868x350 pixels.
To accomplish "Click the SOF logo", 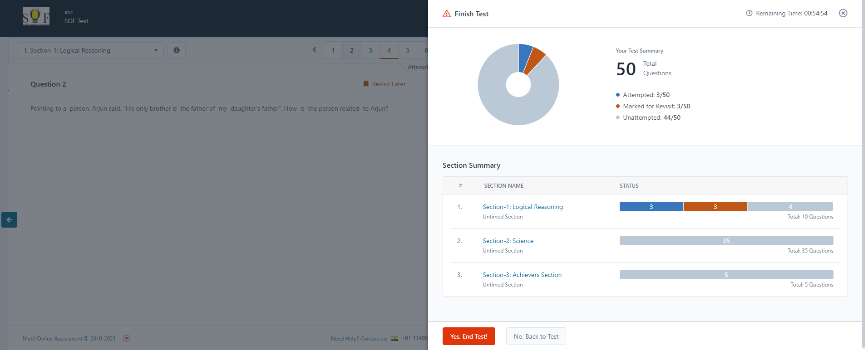I will [36, 17].
